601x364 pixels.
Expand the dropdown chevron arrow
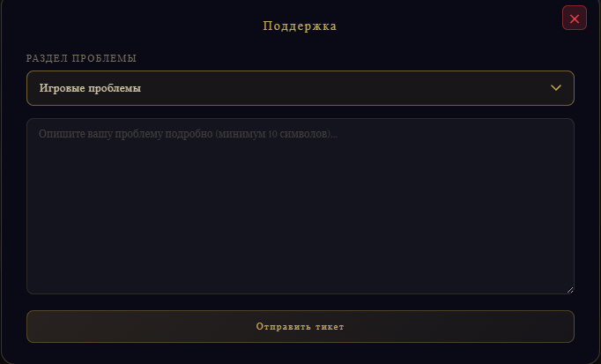point(556,88)
